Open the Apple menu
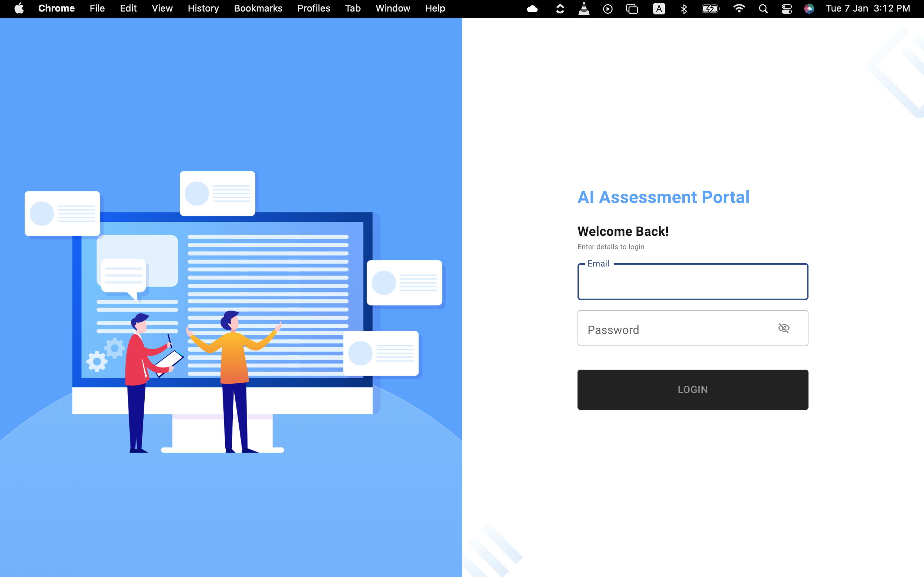Image resolution: width=924 pixels, height=577 pixels. (19, 8)
